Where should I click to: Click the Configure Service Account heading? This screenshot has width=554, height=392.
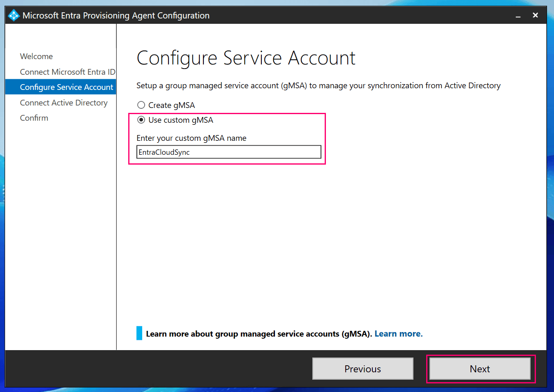pos(246,58)
